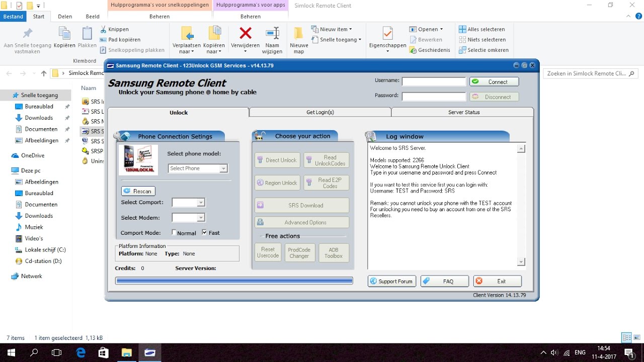This screenshot has height=362, width=644.
Task: Check the Normal comport mode checkbox
Action: (x=174, y=233)
